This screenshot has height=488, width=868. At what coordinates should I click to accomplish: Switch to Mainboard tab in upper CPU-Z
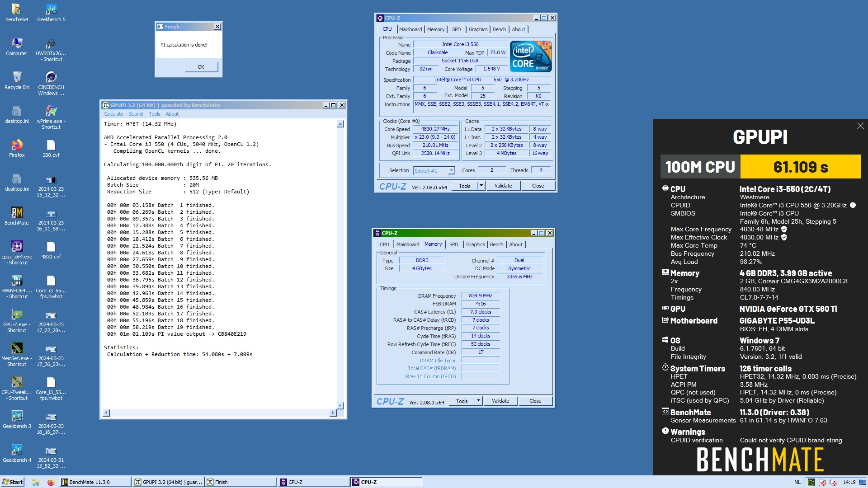[410, 29]
